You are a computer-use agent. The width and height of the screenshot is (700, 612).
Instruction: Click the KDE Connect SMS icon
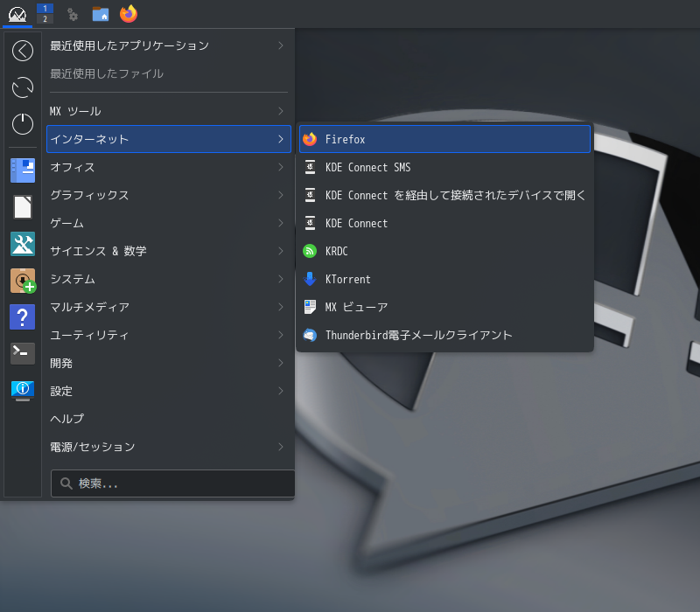310,167
